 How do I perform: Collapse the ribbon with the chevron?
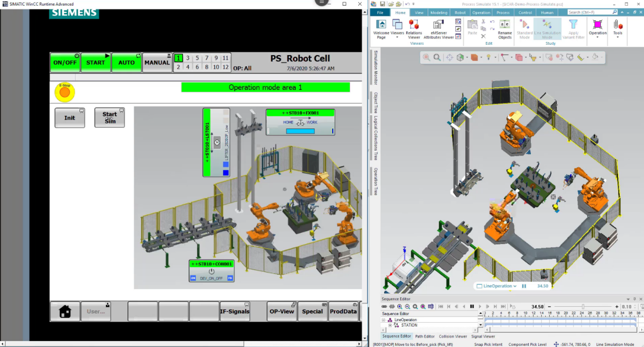(622, 12)
